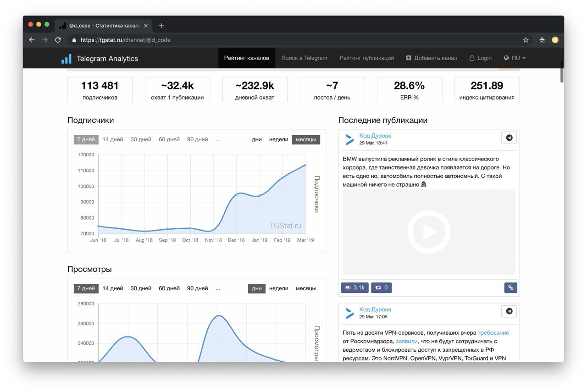Click the page vertical scrollbar thumb
Viewport: 587px width, 392px height.
coord(562,72)
